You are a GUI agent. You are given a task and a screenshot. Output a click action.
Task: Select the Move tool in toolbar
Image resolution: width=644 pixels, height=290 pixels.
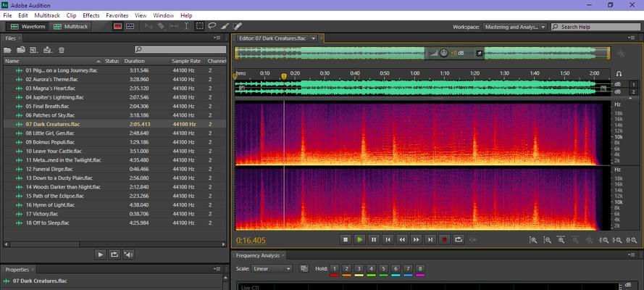pyautogui.click(x=149, y=26)
